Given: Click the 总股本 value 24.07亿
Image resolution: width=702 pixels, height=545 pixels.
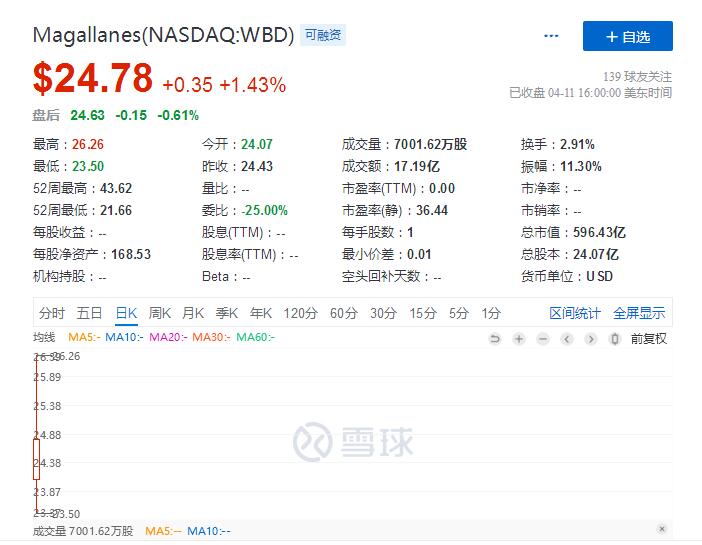Looking at the screenshot, I should pyautogui.click(x=595, y=254).
